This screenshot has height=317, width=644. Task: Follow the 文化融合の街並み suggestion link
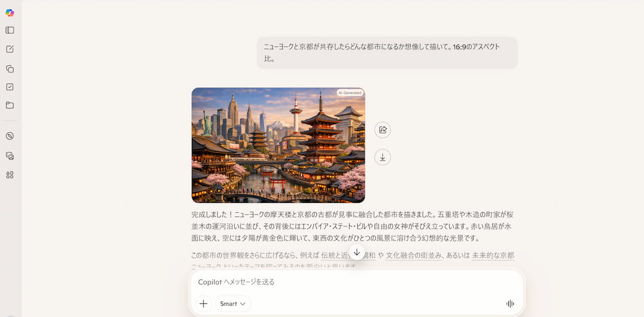click(x=413, y=256)
